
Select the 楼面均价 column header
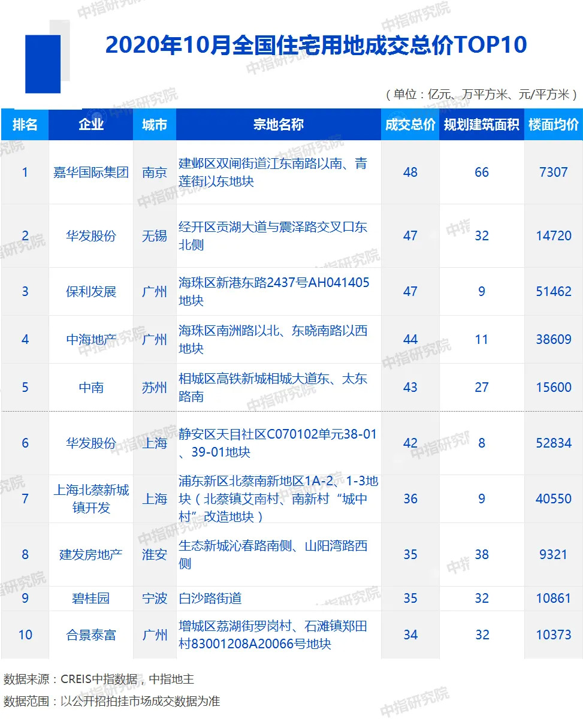pyautogui.click(x=554, y=125)
